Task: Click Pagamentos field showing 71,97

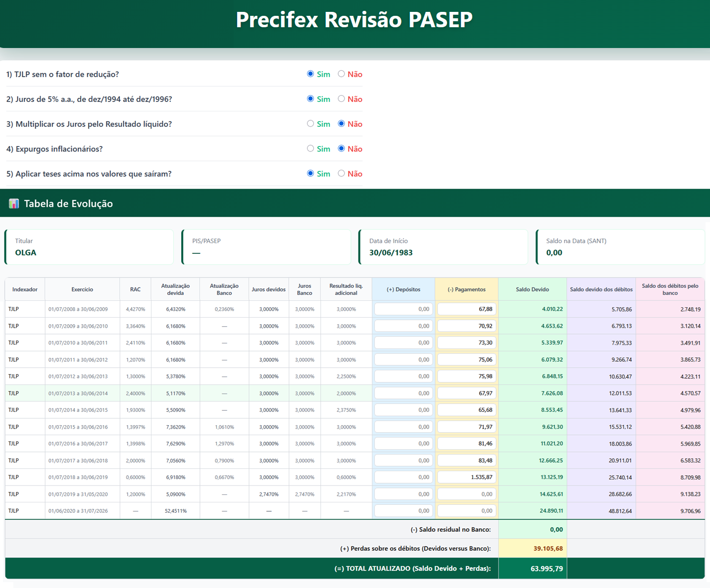Action: pyautogui.click(x=467, y=427)
